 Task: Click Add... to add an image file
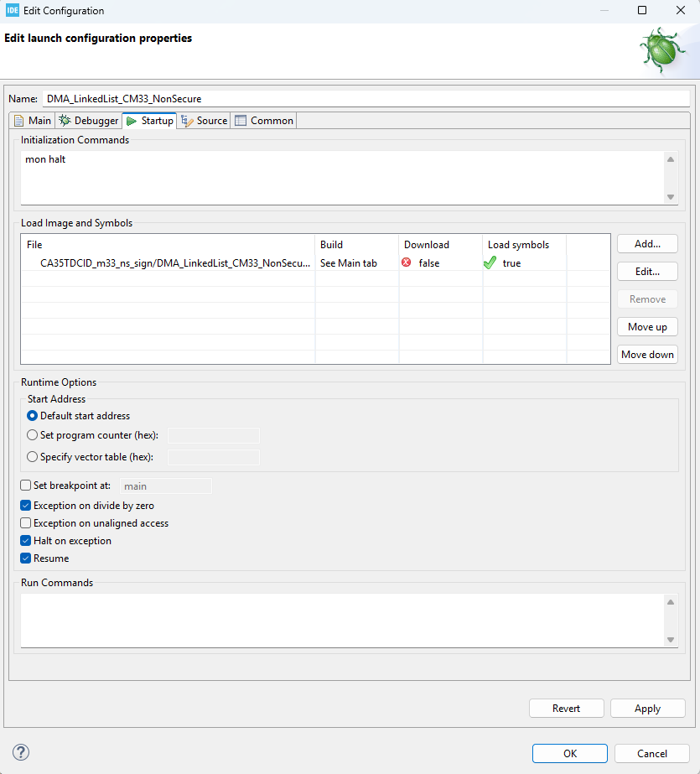647,244
